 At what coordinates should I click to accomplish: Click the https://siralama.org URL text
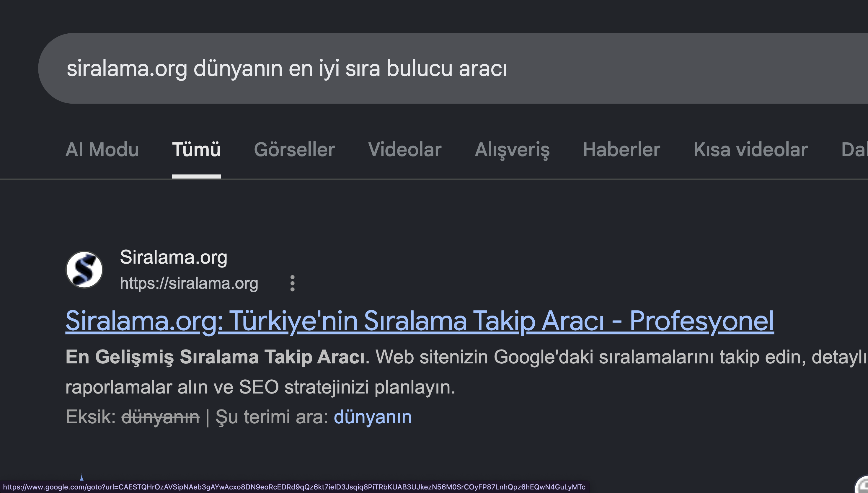pyautogui.click(x=189, y=283)
